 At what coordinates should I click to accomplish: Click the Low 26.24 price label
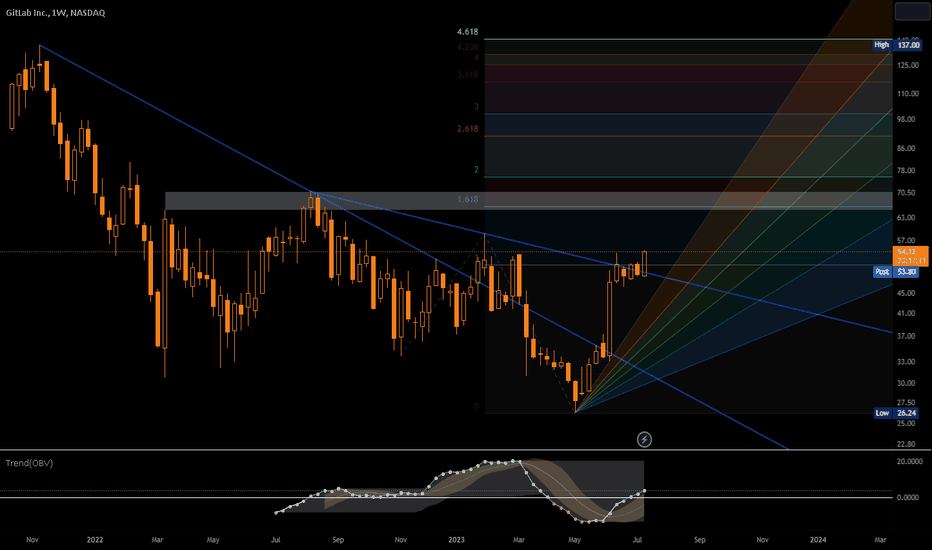[896, 413]
